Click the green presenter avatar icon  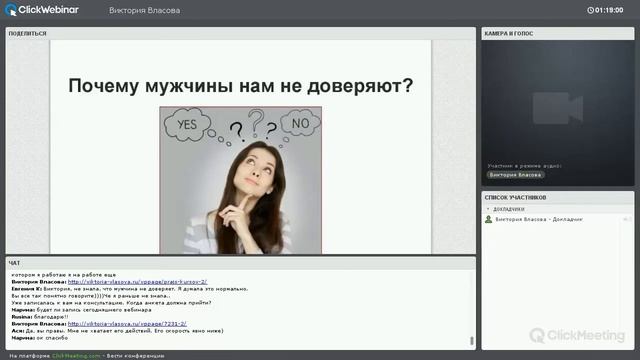pos(488,220)
